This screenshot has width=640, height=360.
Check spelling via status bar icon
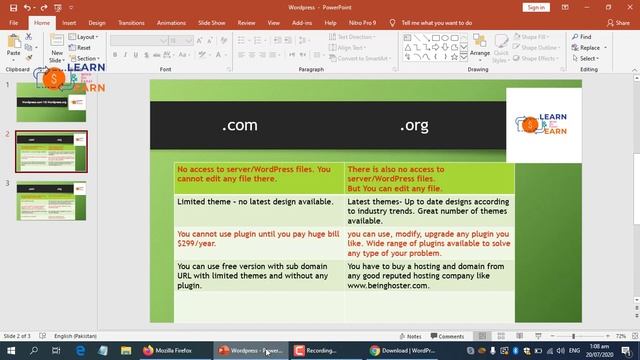click(x=42, y=336)
